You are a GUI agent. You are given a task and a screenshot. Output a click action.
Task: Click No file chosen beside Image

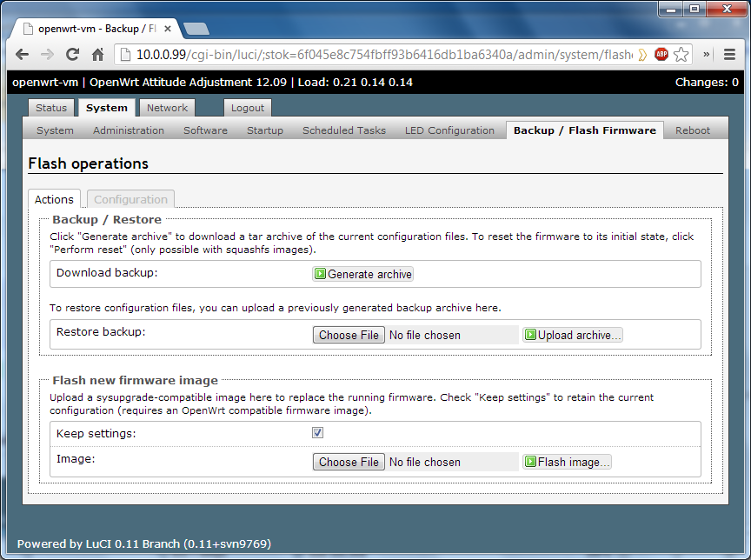[425, 463]
